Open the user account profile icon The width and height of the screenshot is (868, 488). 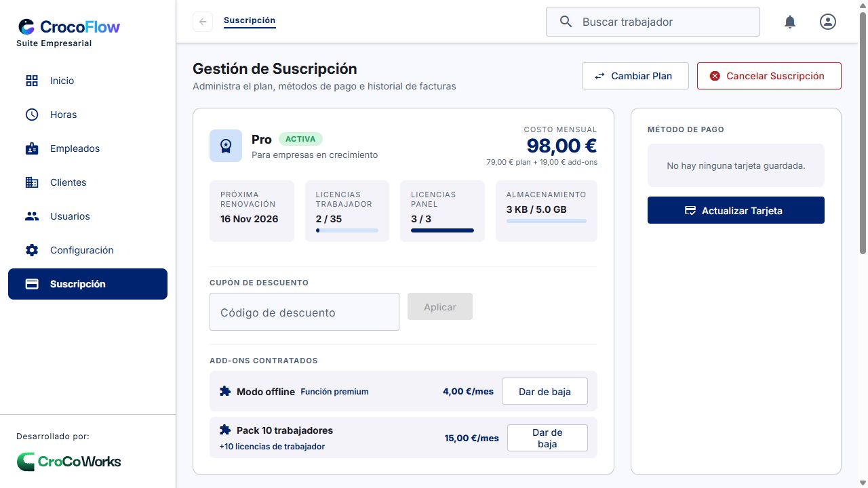tap(828, 22)
